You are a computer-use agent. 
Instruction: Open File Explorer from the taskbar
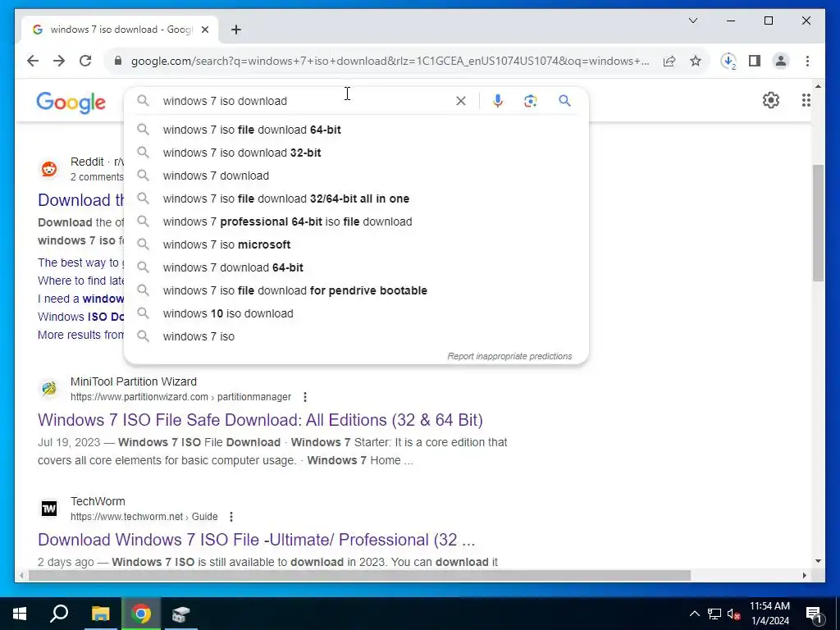point(100,614)
